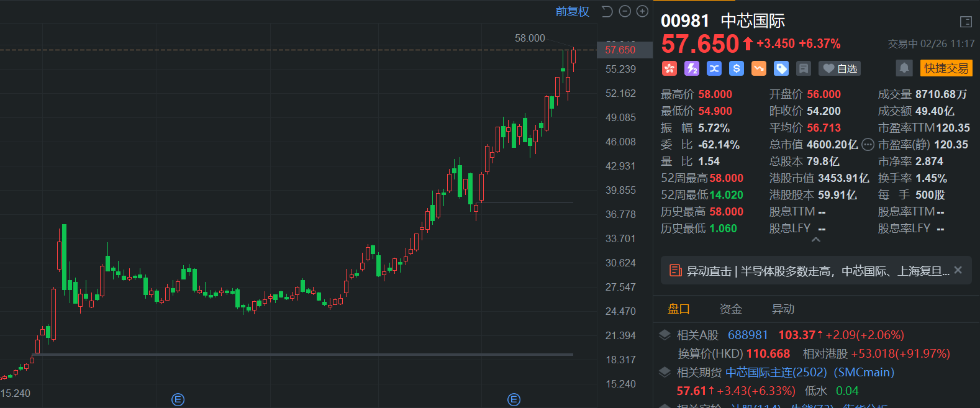Screen dimensions: 980x408
Task: Click the purple lightning bolt icon
Action: point(691,68)
